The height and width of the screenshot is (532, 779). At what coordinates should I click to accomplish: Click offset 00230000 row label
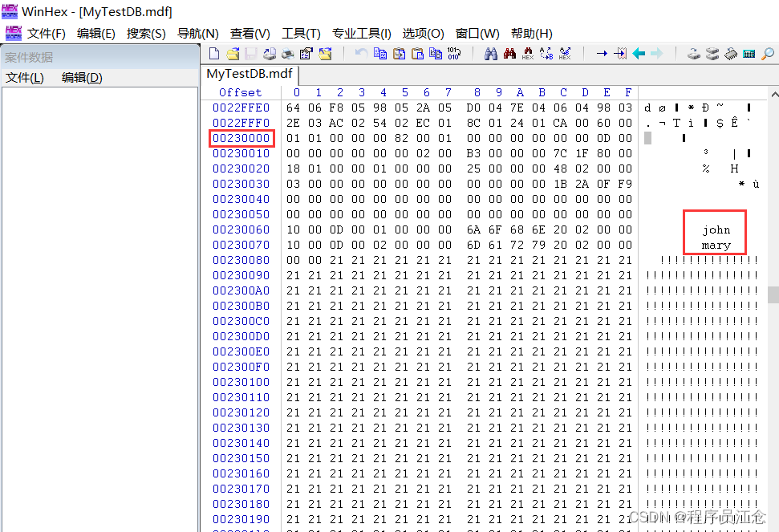coord(241,138)
